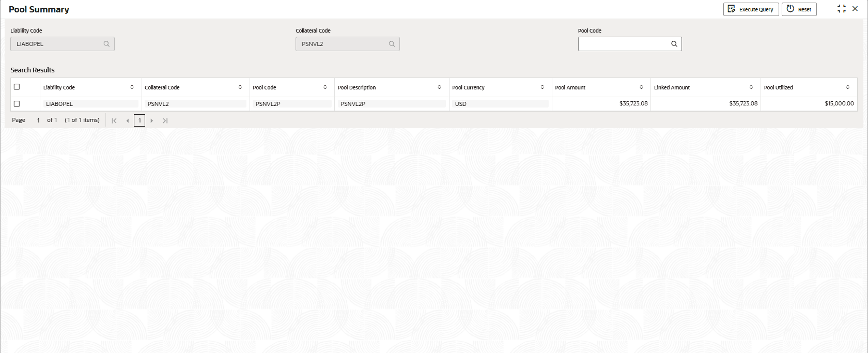Image resolution: width=868 pixels, height=353 pixels.
Task: Sort results by Pool Utilized column
Action: pyautogui.click(x=847, y=87)
